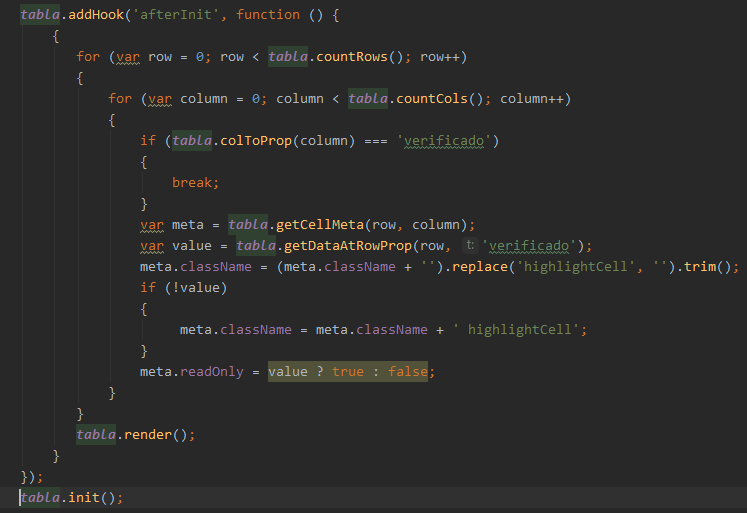The width and height of the screenshot is (747, 513).
Task: Click getDataAtRowProp method call
Action: 348,245
